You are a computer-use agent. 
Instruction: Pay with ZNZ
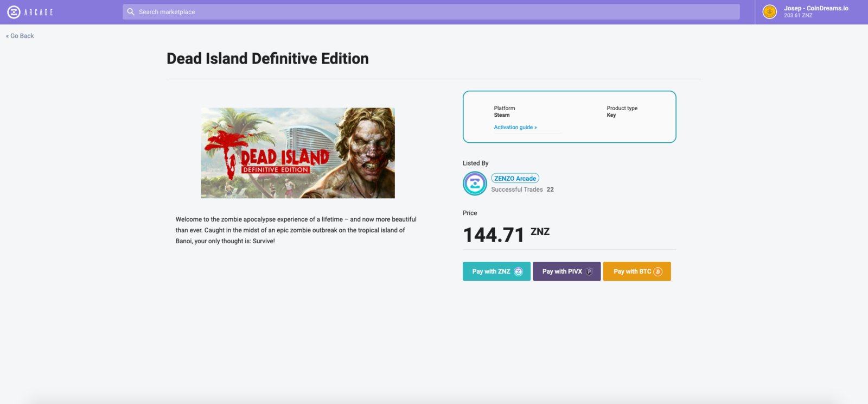click(x=496, y=272)
